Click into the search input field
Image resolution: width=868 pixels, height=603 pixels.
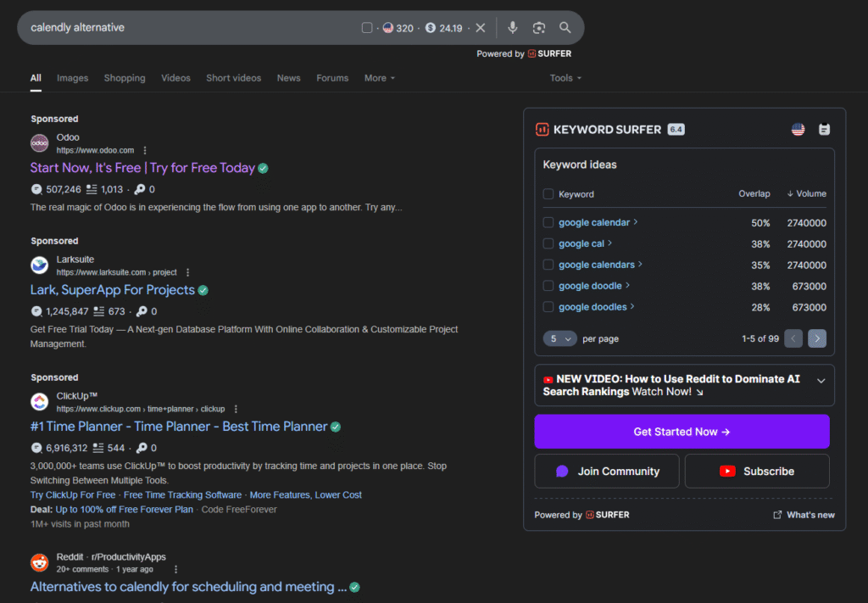pos(186,28)
